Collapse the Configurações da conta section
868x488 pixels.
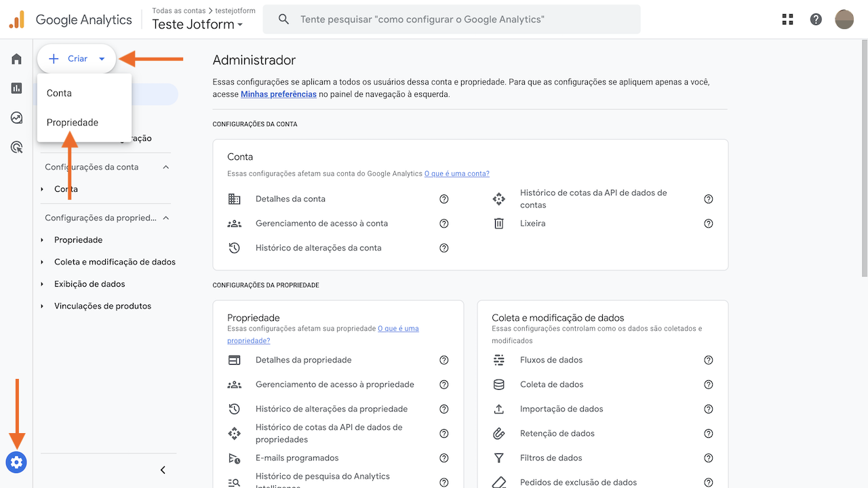(x=165, y=166)
